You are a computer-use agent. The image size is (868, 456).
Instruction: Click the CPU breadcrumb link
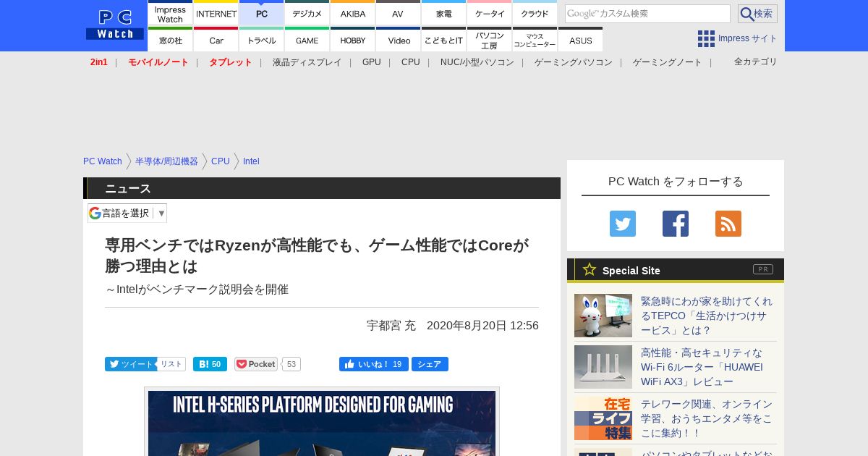pos(221,161)
